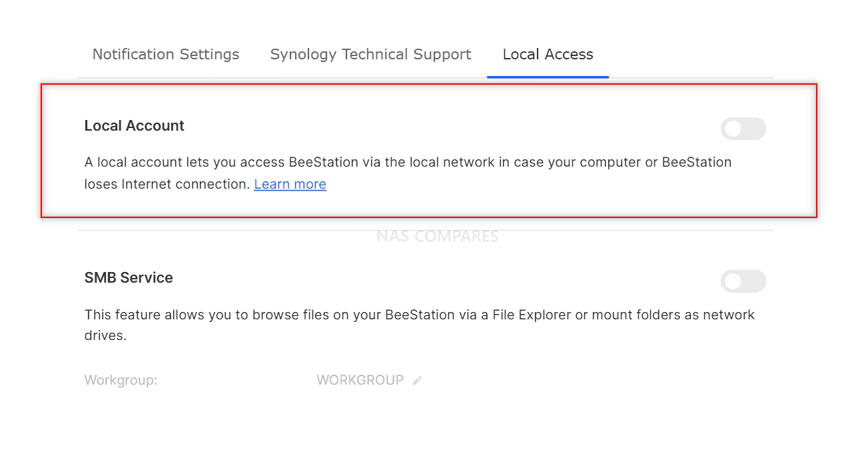The image size is (868, 470).
Task: Toggle the Local Account switch on
Action: (743, 129)
